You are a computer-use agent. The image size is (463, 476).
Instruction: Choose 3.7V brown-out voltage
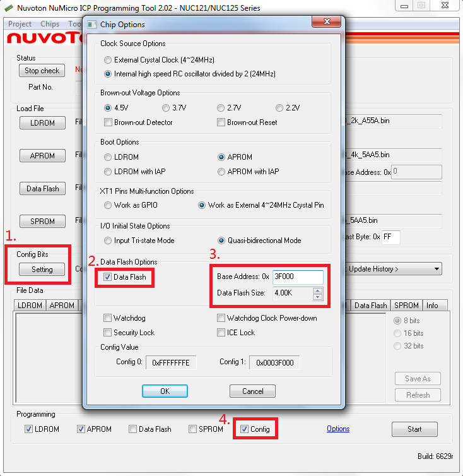click(166, 108)
